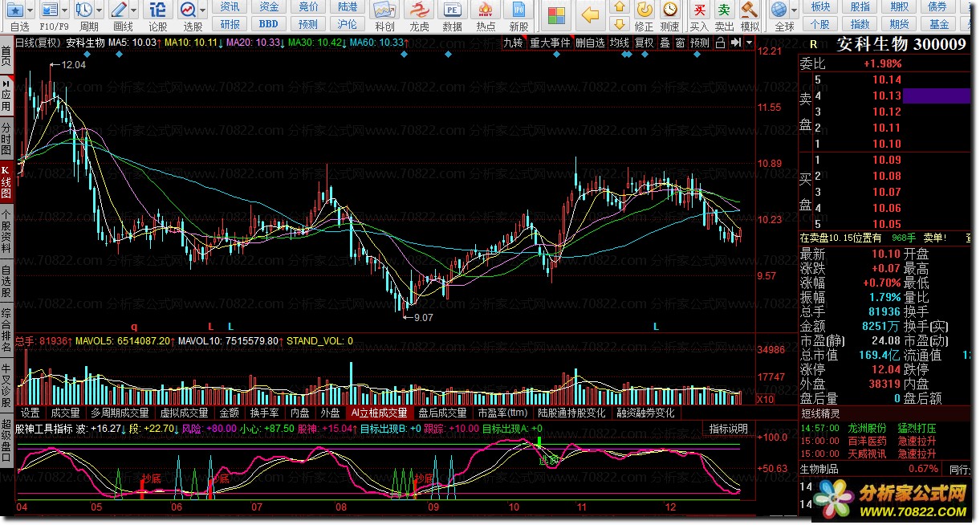Screen dimensions: 980x525
Task: Toggle 均线 moving averages display
Action: click(x=619, y=43)
